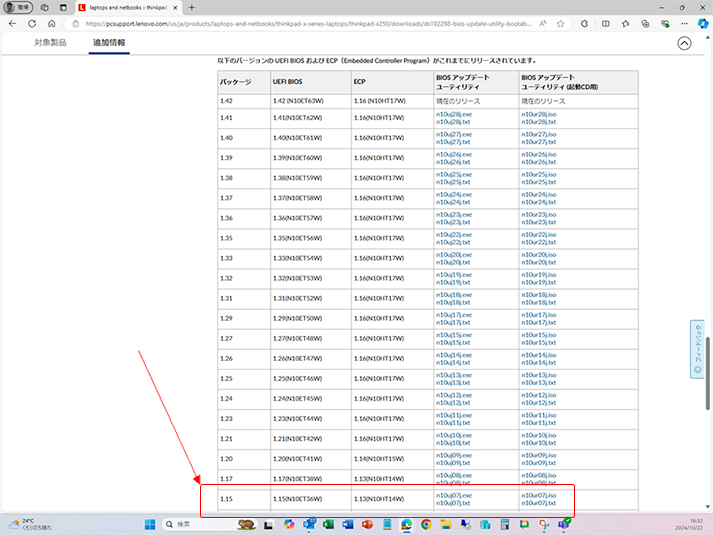Screen dimensions: 713x535
Task: Open the collections icon
Action: click(x=645, y=24)
